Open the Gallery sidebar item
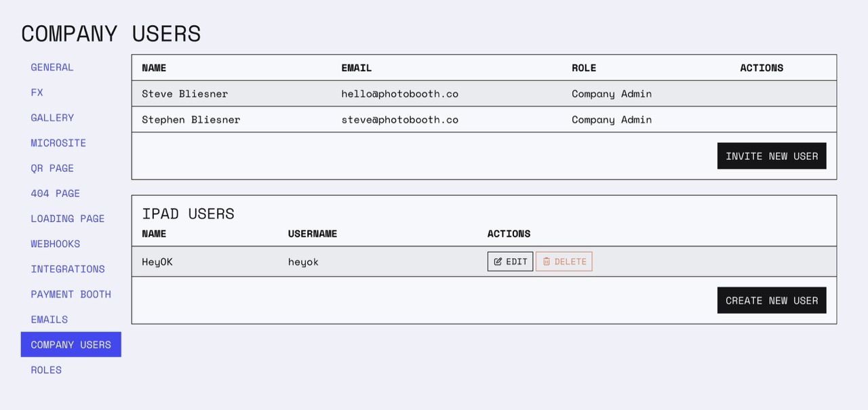Image resolution: width=868 pixels, height=410 pixels. [52, 118]
